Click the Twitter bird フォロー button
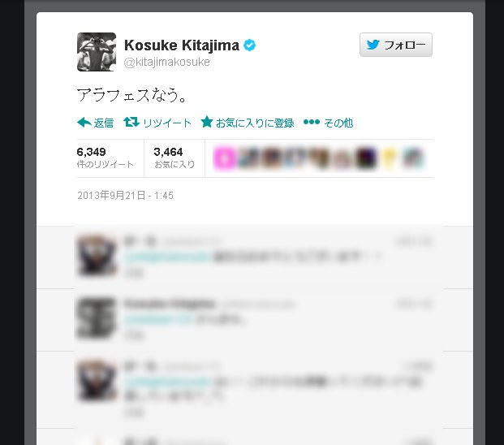 tap(396, 45)
